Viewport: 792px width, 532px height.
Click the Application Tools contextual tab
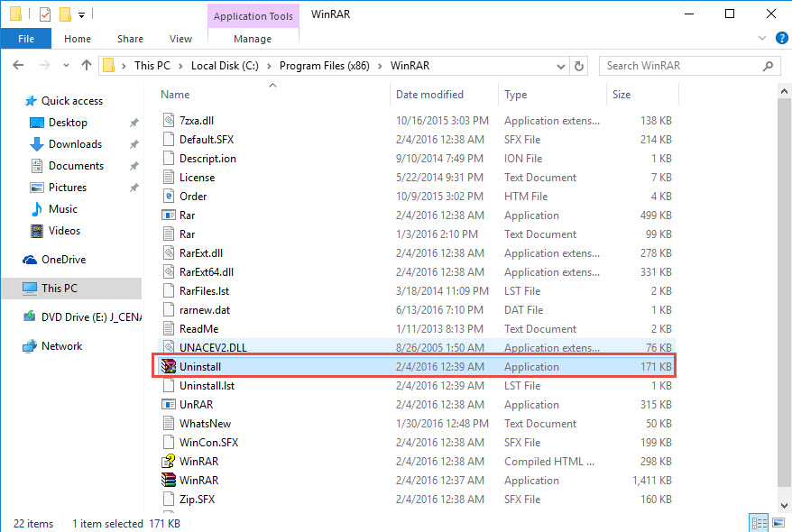point(253,16)
